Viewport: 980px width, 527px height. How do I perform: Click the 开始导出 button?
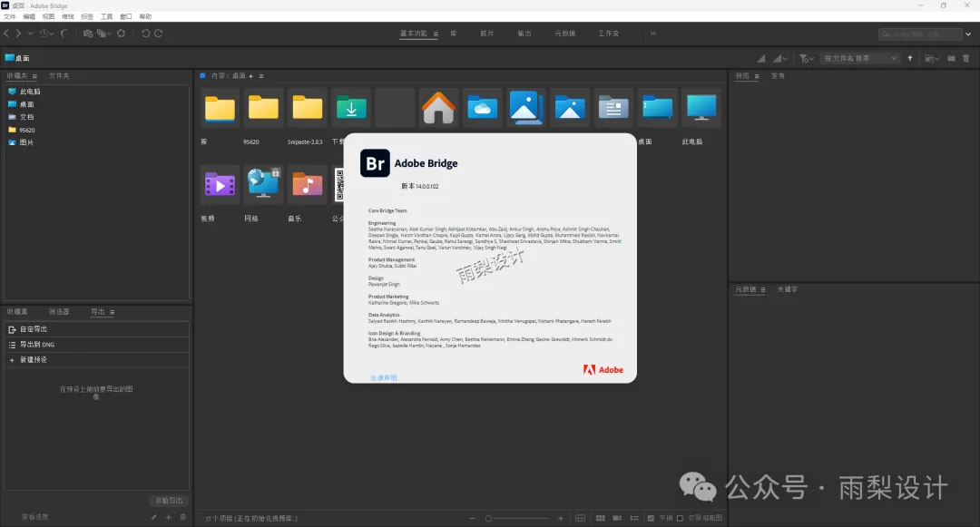pyautogui.click(x=169, y=501)
